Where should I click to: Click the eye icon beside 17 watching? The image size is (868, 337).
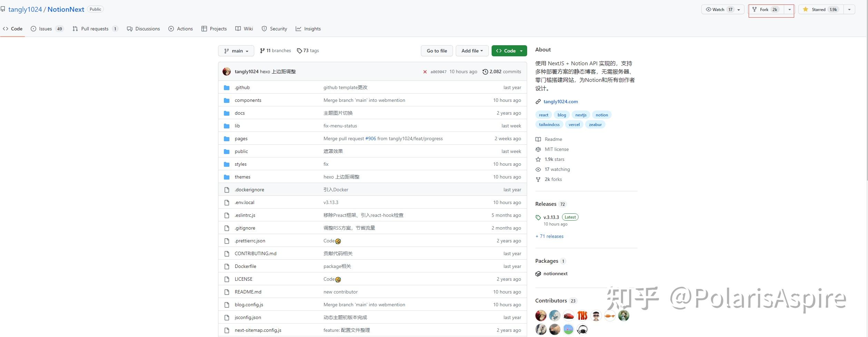(538, 169)
